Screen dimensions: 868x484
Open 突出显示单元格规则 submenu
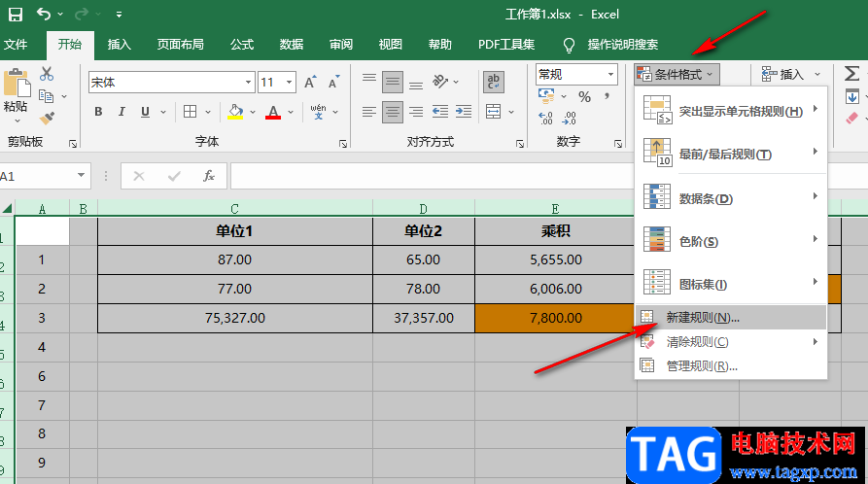[x=731, y=110]
